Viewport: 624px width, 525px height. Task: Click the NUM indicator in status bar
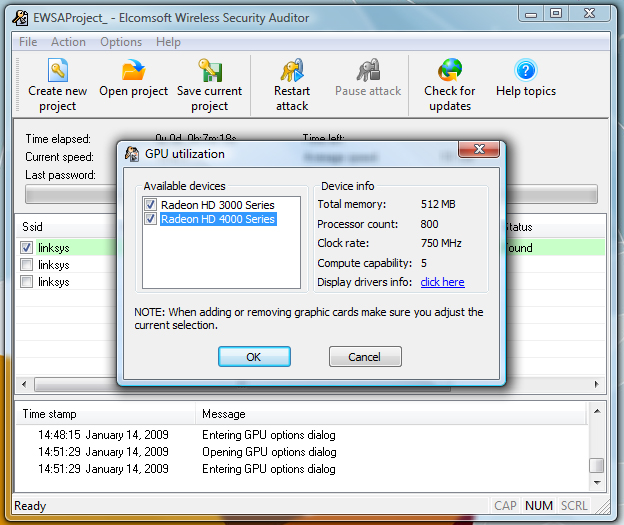click(x=539, y=505)
